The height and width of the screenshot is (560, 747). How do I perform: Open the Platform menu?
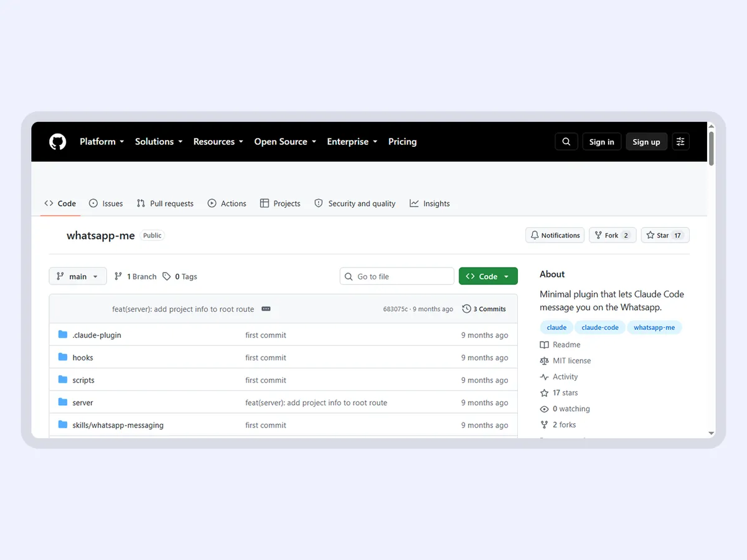102,142
